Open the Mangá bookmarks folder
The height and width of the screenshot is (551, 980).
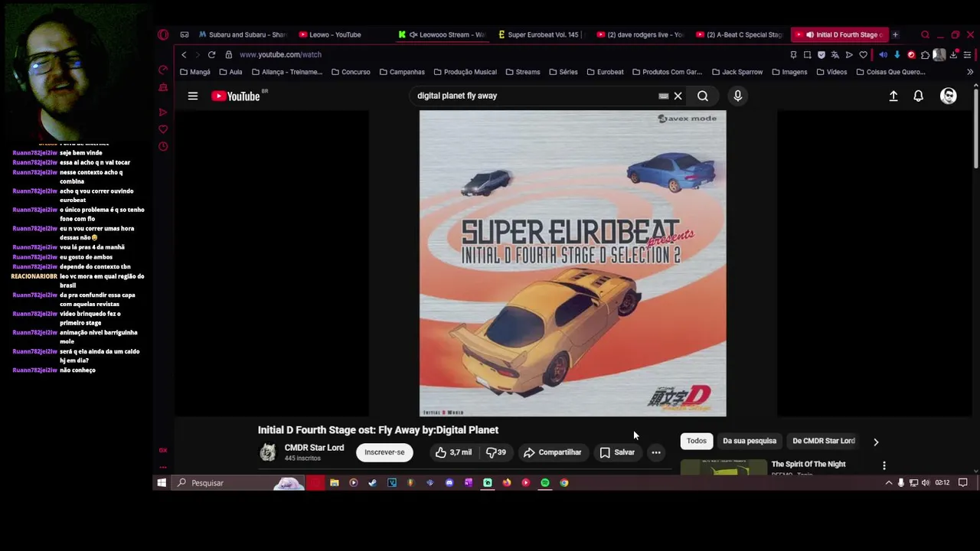pyautogui.click(x=195, y=72)
